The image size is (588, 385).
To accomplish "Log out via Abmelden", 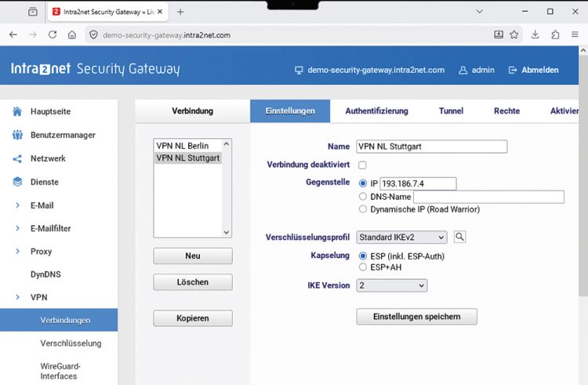I will pos(540,70).
